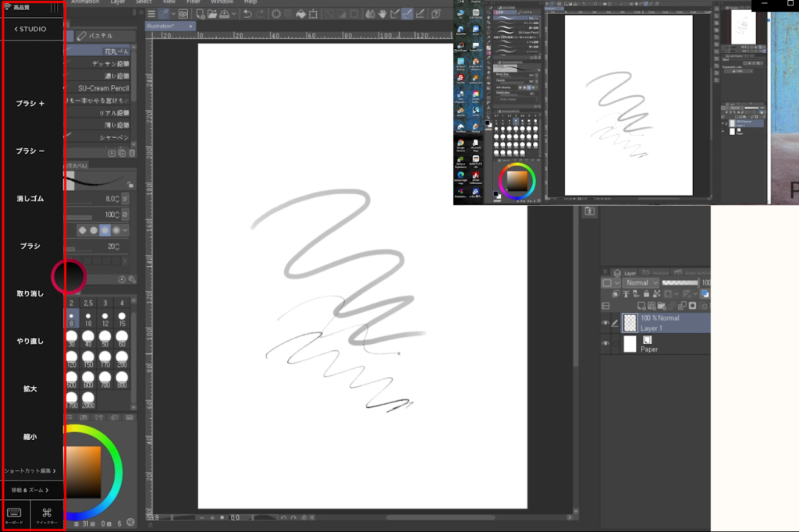Tap the ブラシ＋ brush size increase button
Screen dimensions: 799x532
click(30, 104)
